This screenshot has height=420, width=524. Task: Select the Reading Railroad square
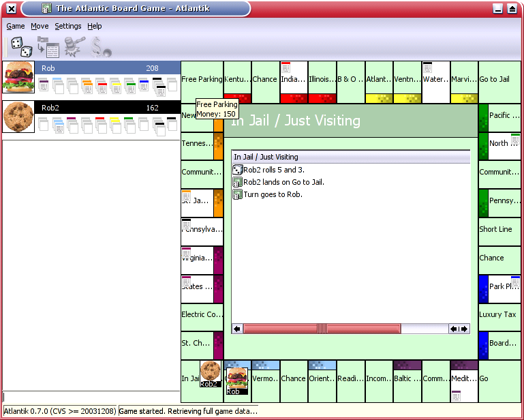350,381
